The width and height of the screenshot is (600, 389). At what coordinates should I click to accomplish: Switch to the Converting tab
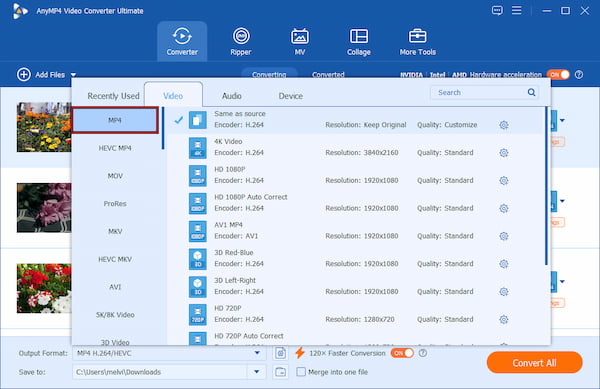pyautogui.click(x=269, y=75)
